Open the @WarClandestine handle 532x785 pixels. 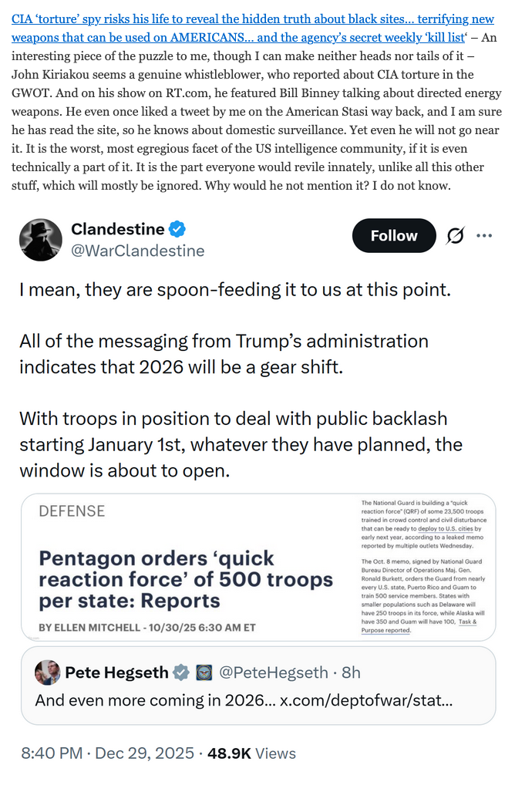[138, 251]
